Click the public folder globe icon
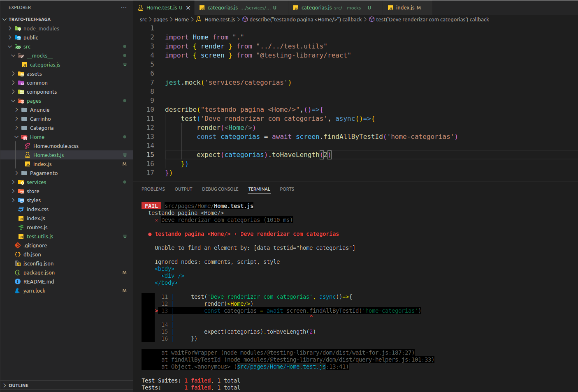The width and height of the screenshot is (578, 392). click(18, 37)
